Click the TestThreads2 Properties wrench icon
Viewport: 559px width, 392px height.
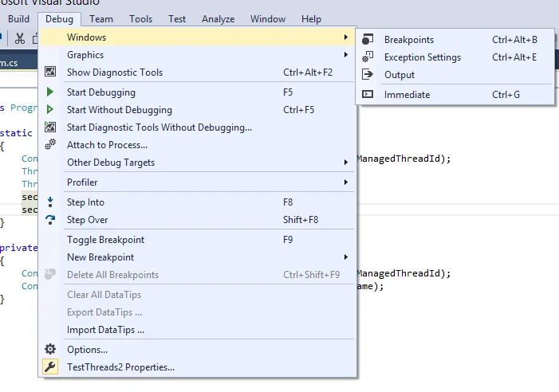point(50,367)
